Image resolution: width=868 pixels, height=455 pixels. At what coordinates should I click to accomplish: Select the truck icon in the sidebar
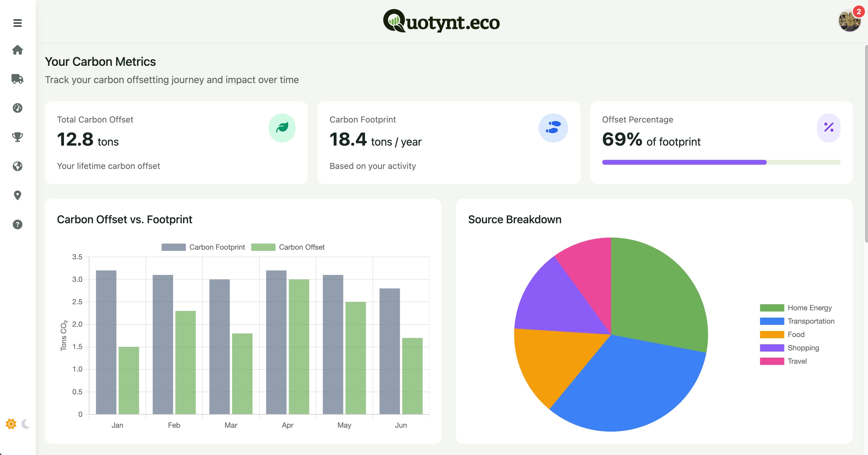17,79
